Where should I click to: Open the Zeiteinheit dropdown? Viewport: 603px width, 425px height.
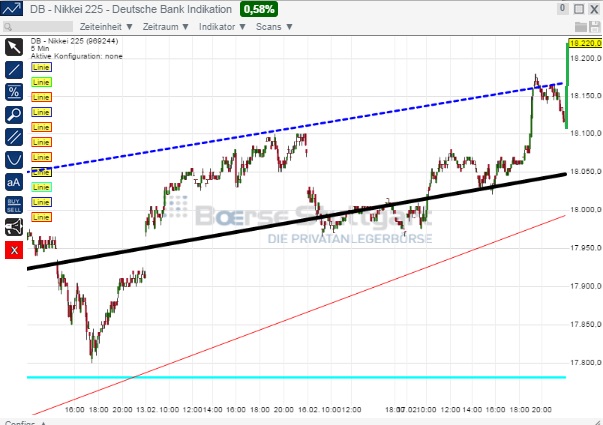(x=106, y=27)
